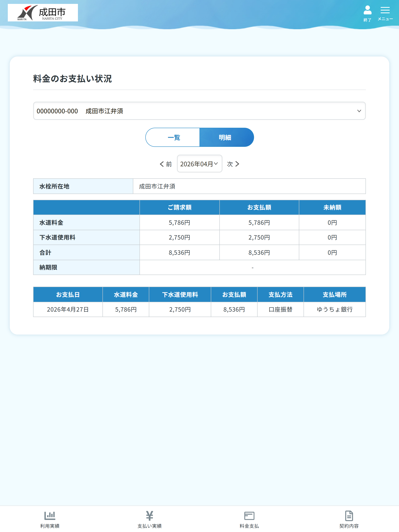
Task: Click the 料金のお支払い状況 heading
Action: [72, 79]
